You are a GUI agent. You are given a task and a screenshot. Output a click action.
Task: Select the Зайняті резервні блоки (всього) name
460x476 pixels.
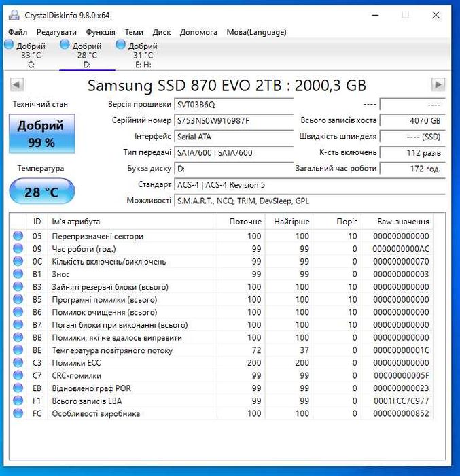tap(110, 287)
